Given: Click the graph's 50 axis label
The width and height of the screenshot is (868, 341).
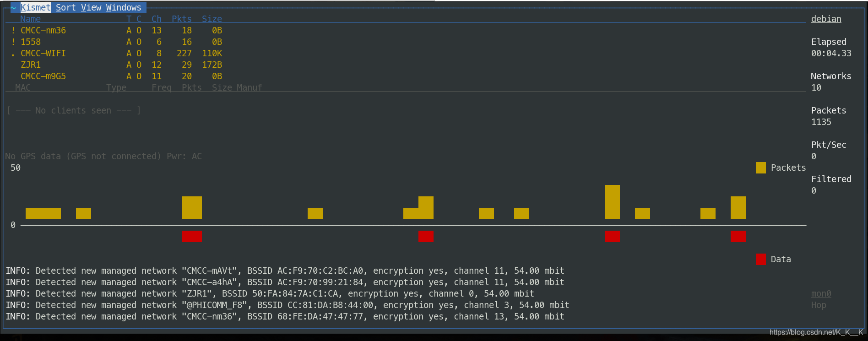Looking at the screenshot, I should pos(16,168).
